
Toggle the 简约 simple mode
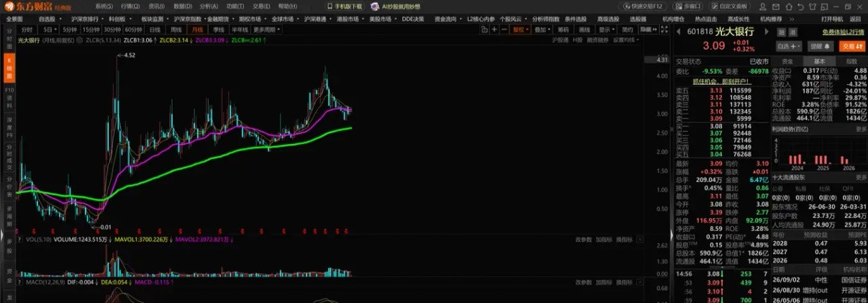click(x=628, y=30)
